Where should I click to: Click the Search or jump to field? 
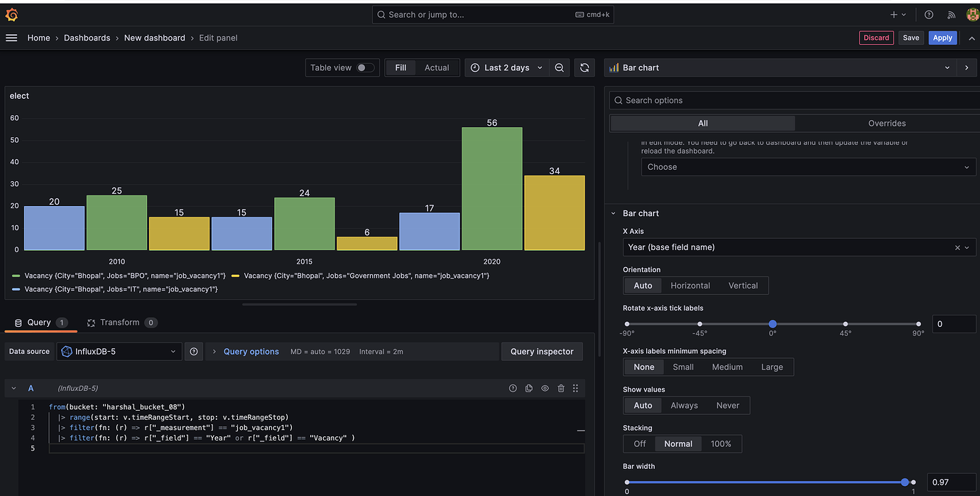click(x=493, y=14)
